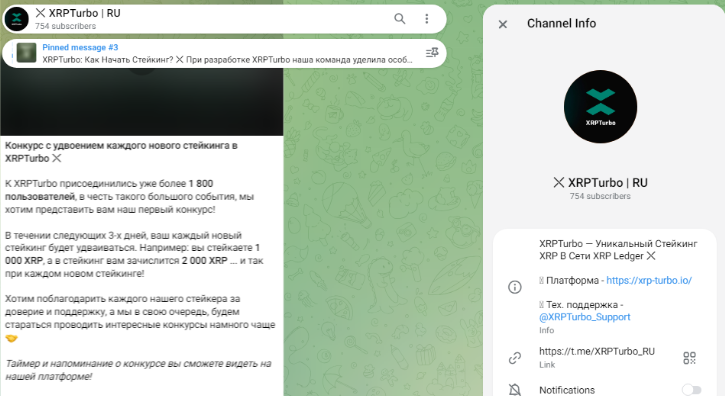Open the https://xrp-turbo.io/ platform link
725x396 pixels.
pyautogui.click(x=649, y=280)
